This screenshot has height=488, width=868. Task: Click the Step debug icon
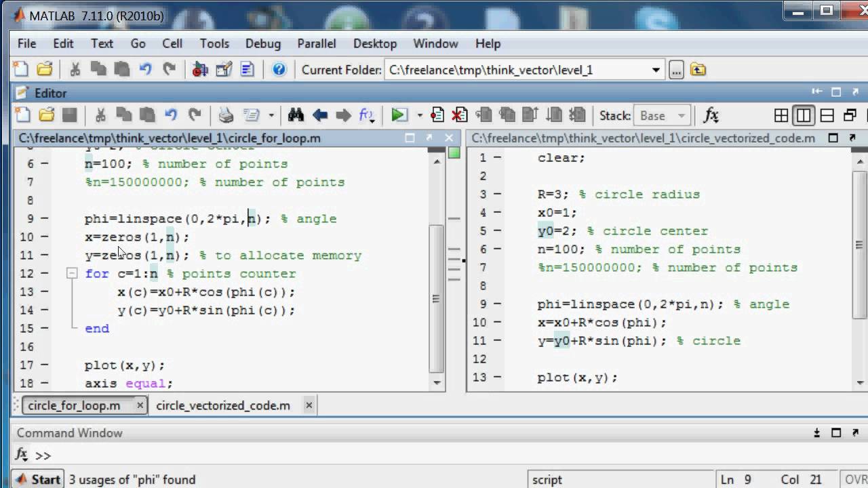pos(484,115)
